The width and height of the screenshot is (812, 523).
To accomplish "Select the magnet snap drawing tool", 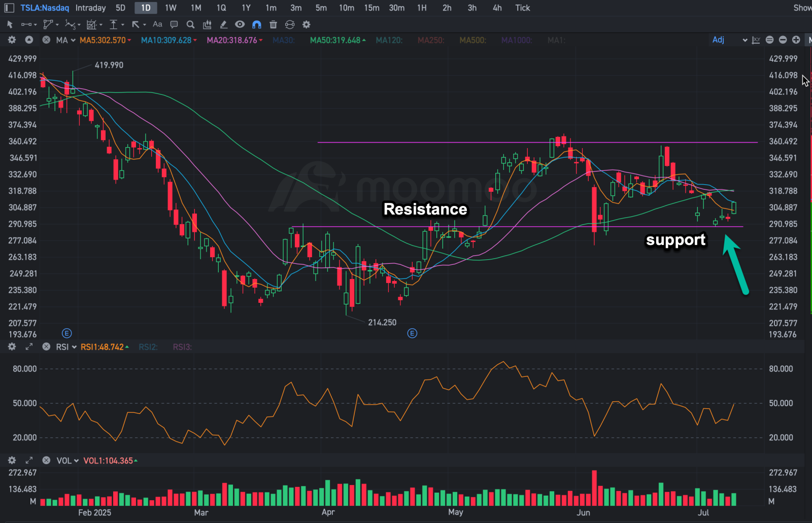I will coord(257,24).
